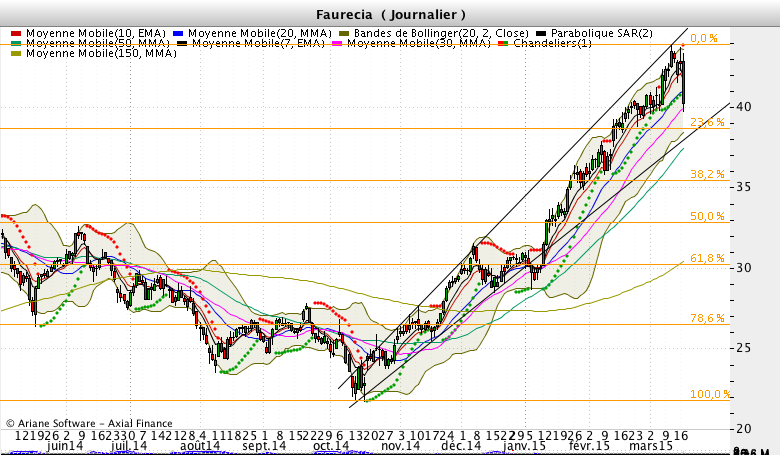Click the 61,8 % Fibonacci level label

tap(707, 258)
